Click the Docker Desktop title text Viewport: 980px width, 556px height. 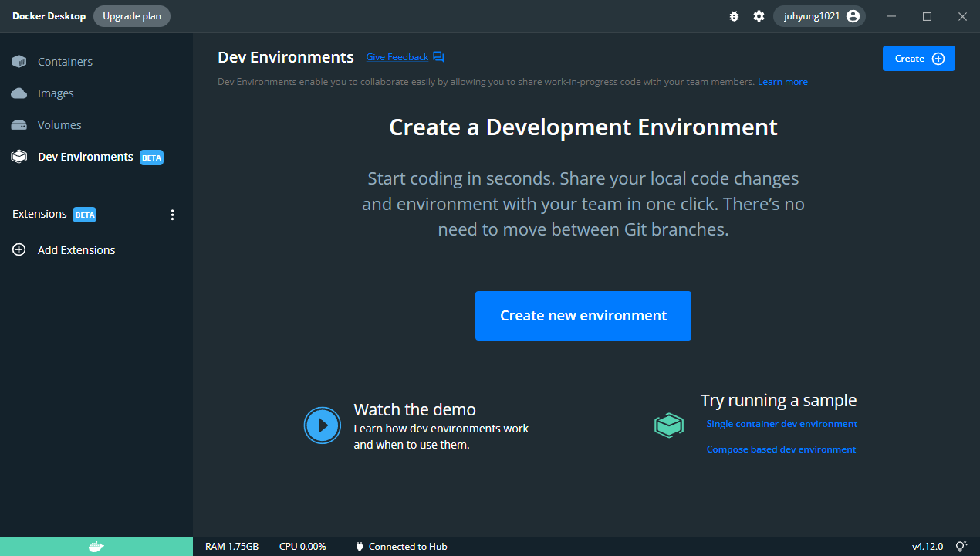tap(49, 16)
